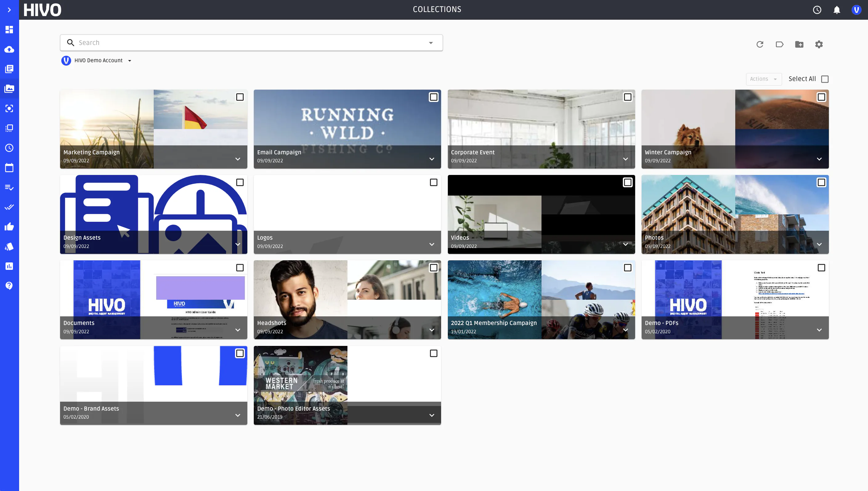
Task: Refresh the collections list
Action: tap(760, 44)
